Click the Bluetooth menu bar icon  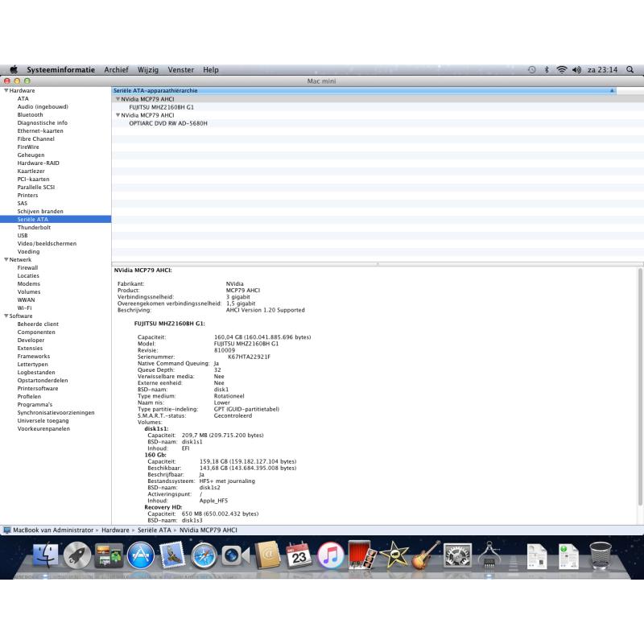coord(547,69)
